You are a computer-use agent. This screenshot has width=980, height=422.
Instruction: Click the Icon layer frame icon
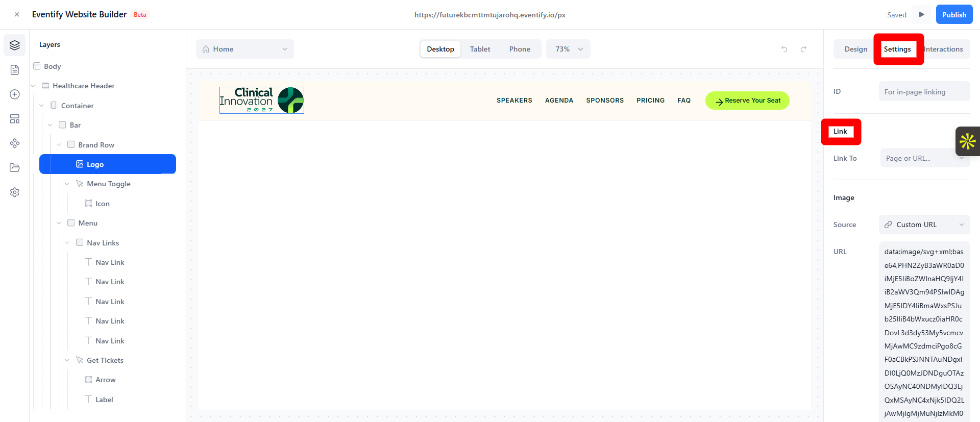88,204
